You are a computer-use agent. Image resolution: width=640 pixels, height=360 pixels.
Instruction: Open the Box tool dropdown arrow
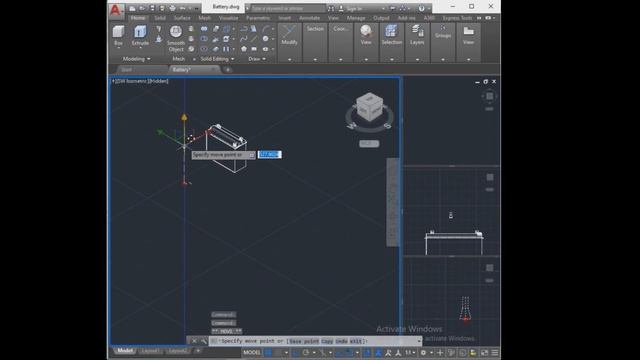118,48
